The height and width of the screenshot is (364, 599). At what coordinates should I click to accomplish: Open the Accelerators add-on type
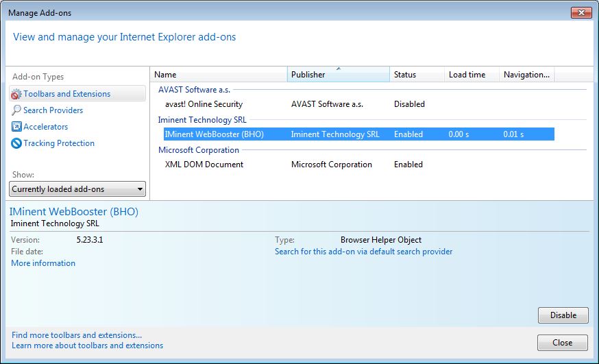pos(45,126)
